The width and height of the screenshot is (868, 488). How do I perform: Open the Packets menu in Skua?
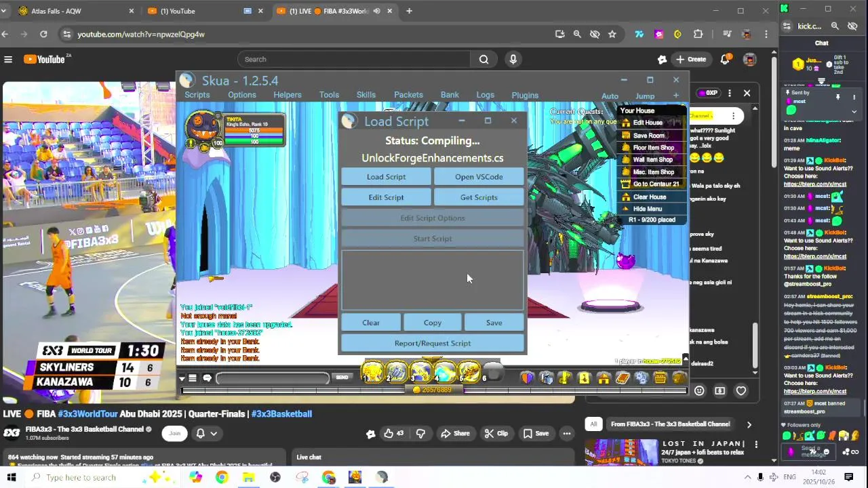[408, 95]
